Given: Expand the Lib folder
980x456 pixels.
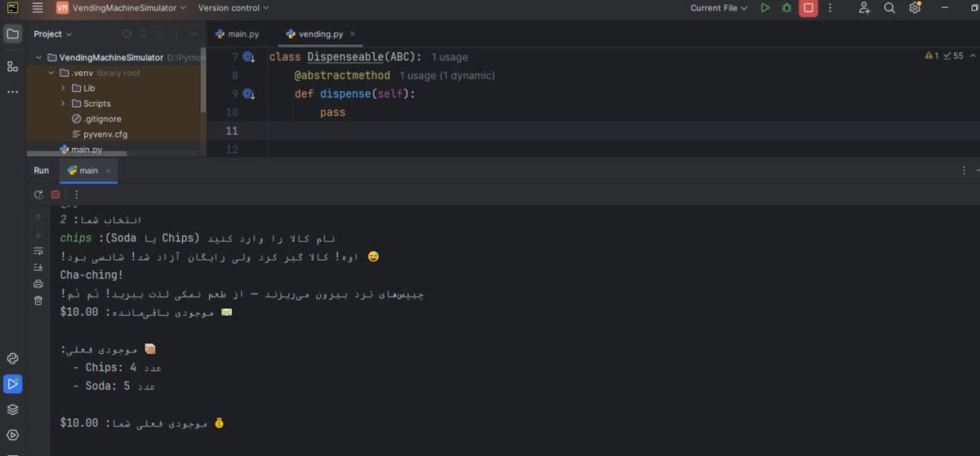Looking at the screenshot, I should (x=64, y=88).
